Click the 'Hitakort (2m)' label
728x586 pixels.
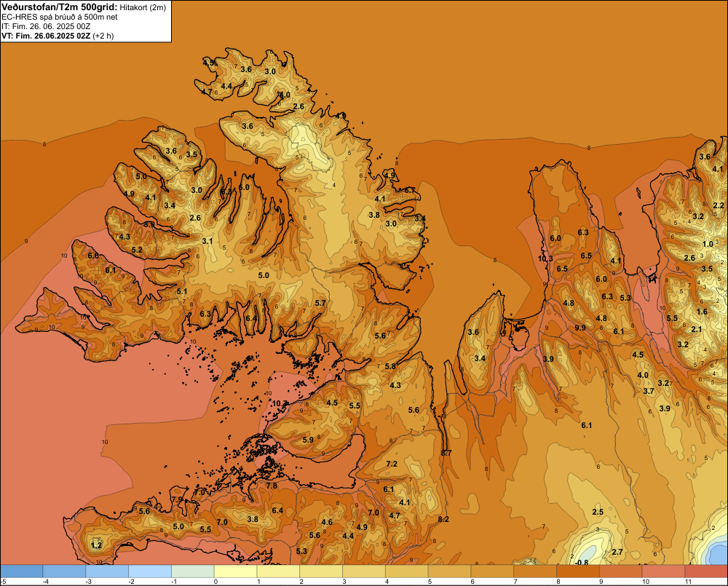[x=142, y=7]
